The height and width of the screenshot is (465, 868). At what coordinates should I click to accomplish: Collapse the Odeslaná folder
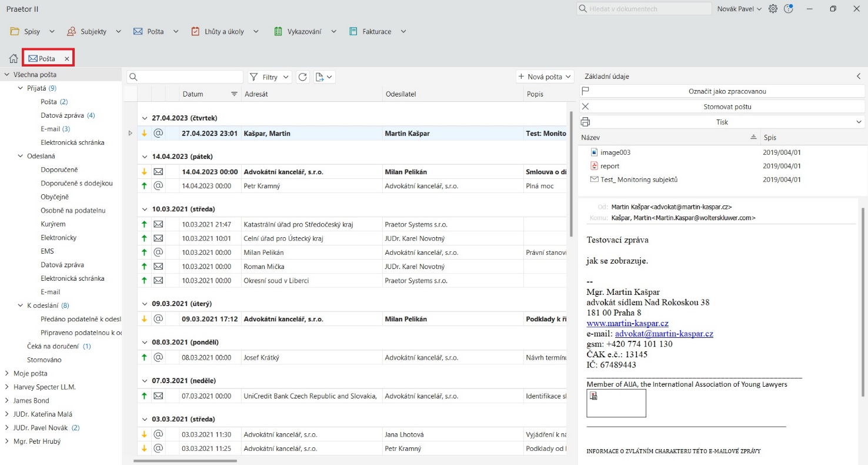tap(21, 156)
